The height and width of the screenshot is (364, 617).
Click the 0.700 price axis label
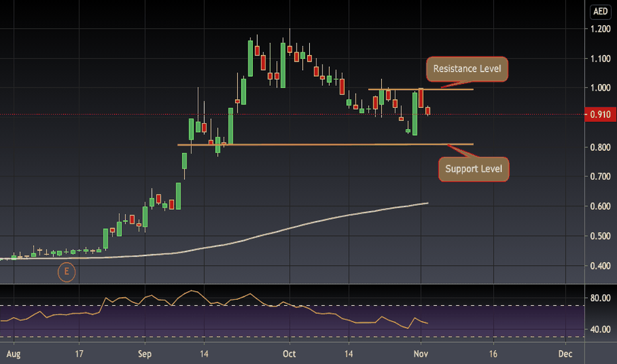tap(600, 176)
